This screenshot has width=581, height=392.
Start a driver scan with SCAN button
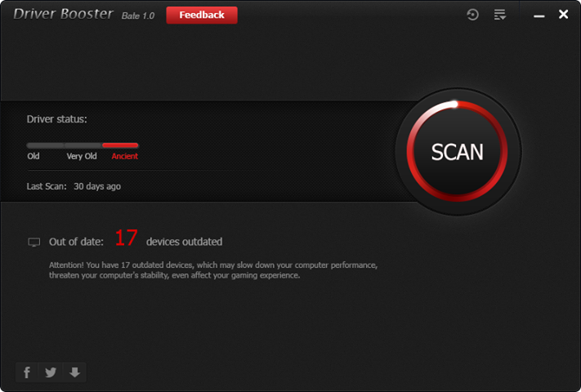pyautogui.click(x=458, y=152)
